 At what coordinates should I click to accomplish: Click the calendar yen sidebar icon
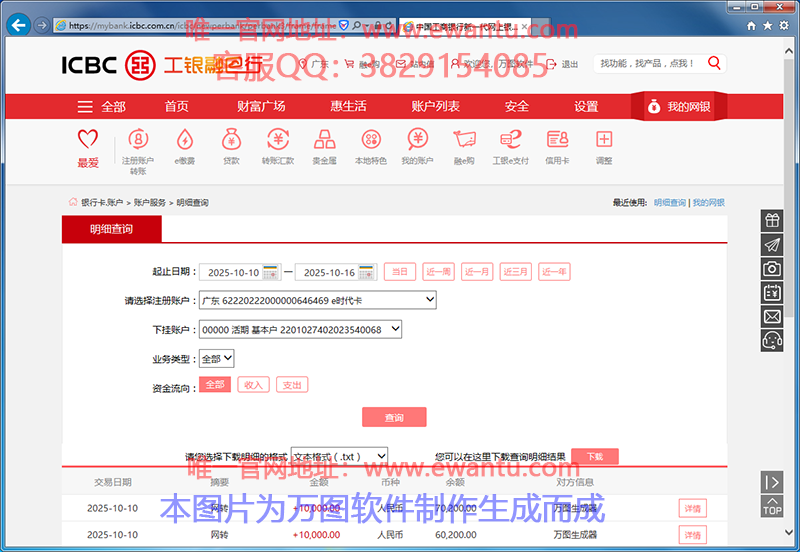coord(772,293)
